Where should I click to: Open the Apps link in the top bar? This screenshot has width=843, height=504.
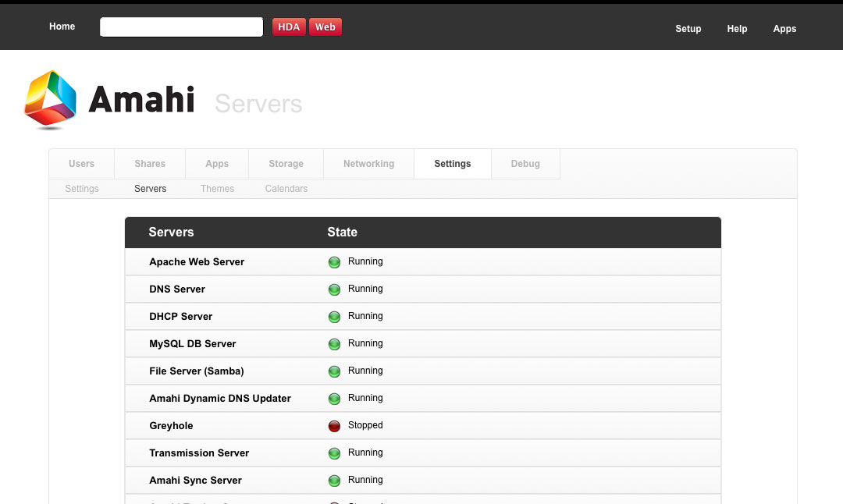[784, 29]
